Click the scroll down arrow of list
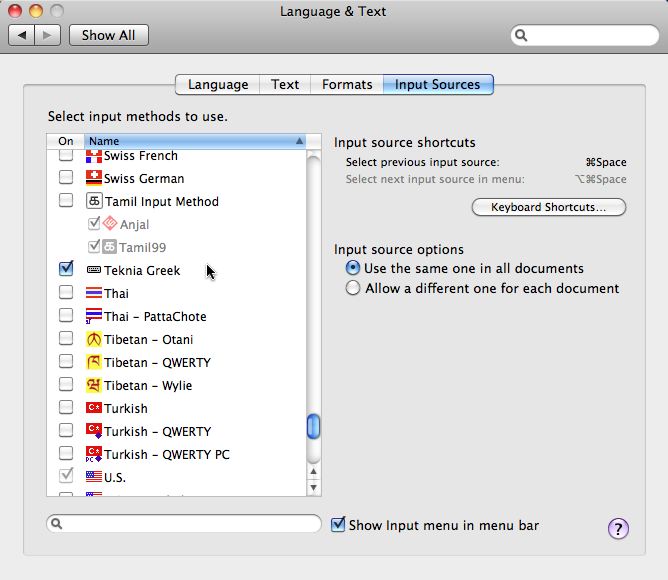The image size is (668, 580). click(x=314, y=486)
